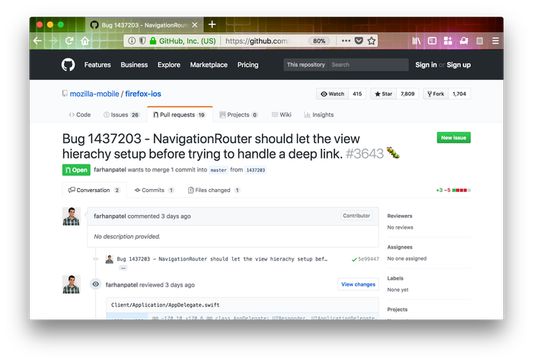Viewport: 533px width, 362px height.
Task: Go back with the browser back arrow
Action: 37,41
